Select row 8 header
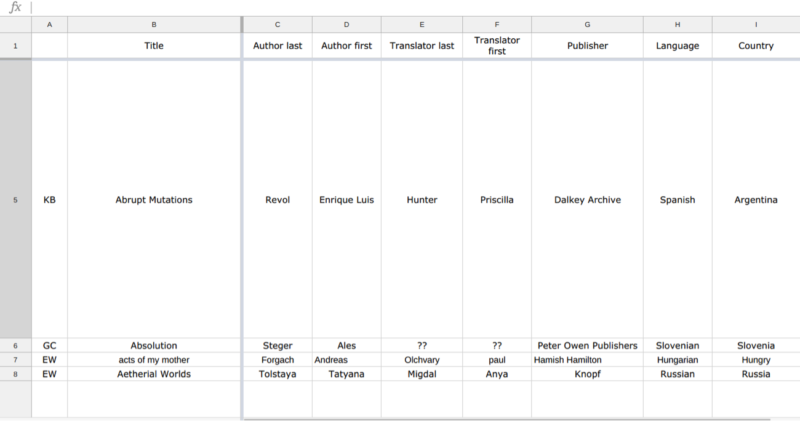 [15, 374]
